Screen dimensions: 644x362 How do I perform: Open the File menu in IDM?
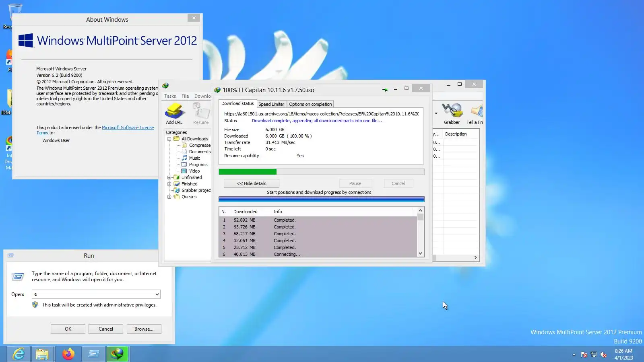(x=185, y=96)
